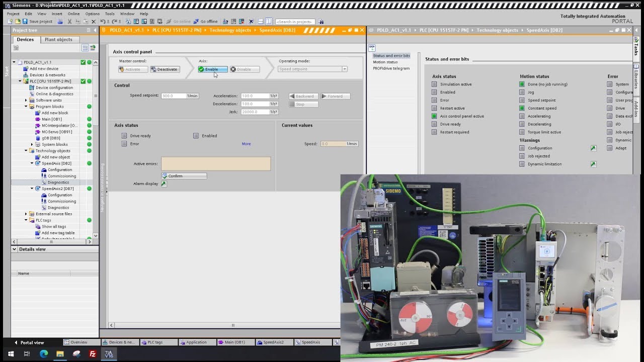Click the Cut scissors icon
644x362 pixels.
pyautogui.click(x=70, y=22)
